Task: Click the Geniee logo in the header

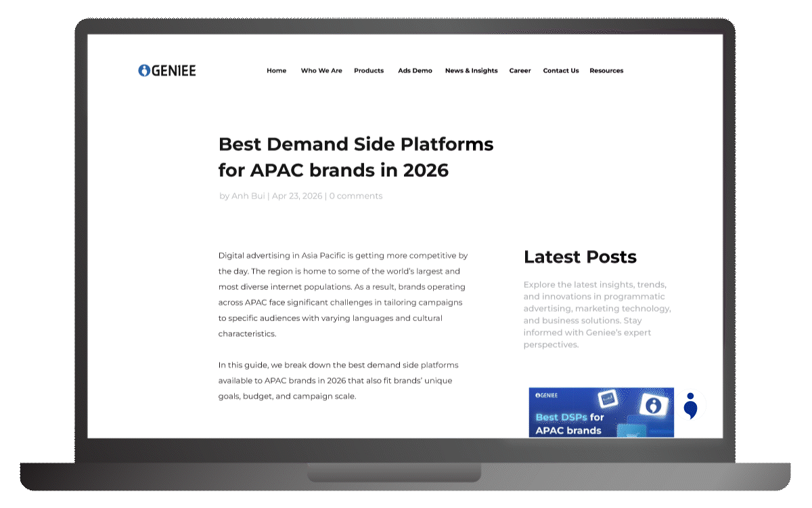Action: (x=166, y=70)
